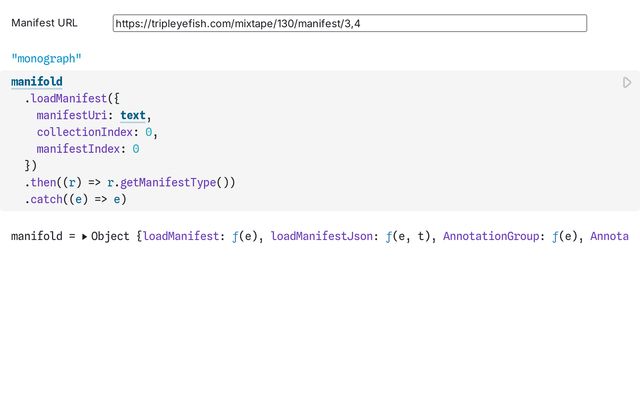Click the Manifest URL label

(x=44, y=22)
